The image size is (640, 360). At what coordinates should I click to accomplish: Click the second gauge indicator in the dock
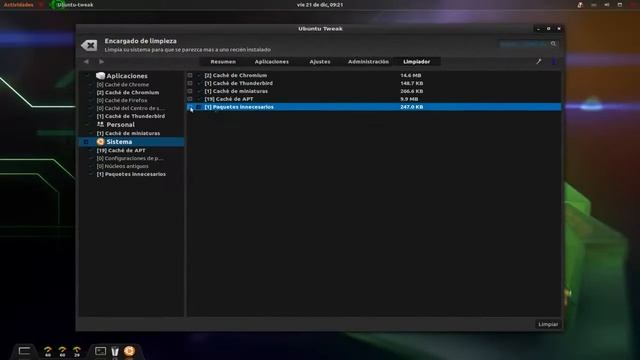62,351
